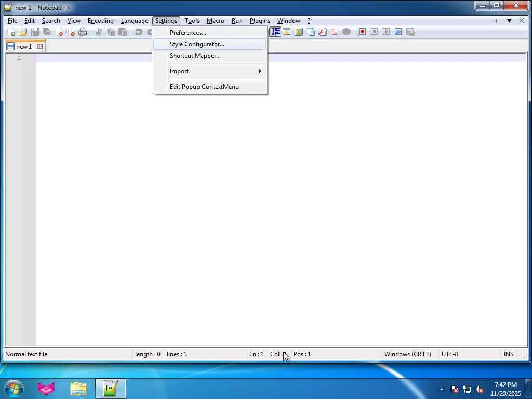Viewport: 532px width, 399px height.
Task: Click the Undo arrow icon
Action: (138, 32)
